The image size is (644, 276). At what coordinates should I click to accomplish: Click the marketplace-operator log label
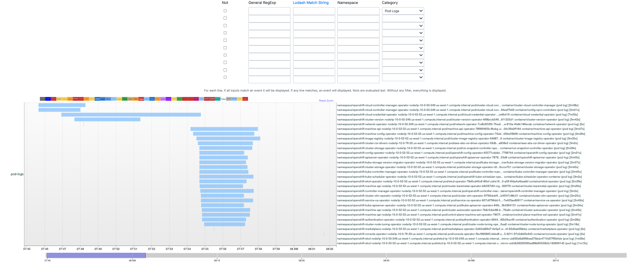click(x=461, y=229)
